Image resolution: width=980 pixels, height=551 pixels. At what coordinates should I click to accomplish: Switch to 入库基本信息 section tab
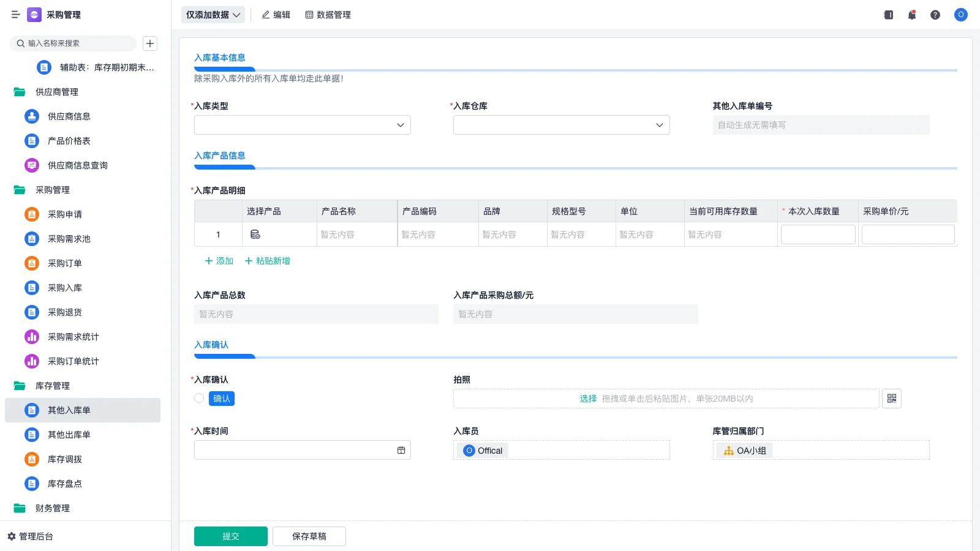220,58
